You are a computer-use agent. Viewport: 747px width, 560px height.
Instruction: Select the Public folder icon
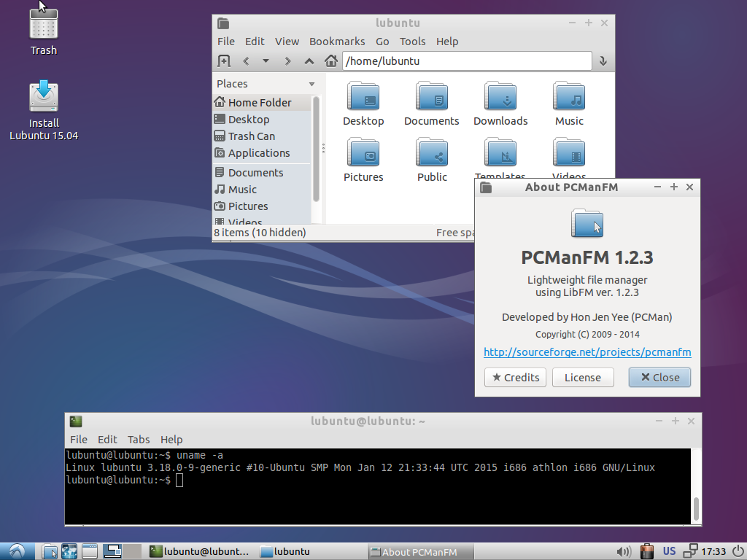point(432,153)
